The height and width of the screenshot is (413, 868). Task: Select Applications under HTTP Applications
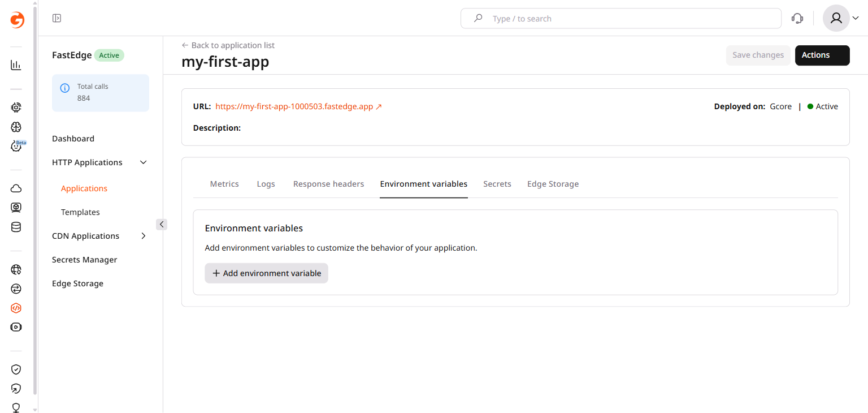coord(84,188)
